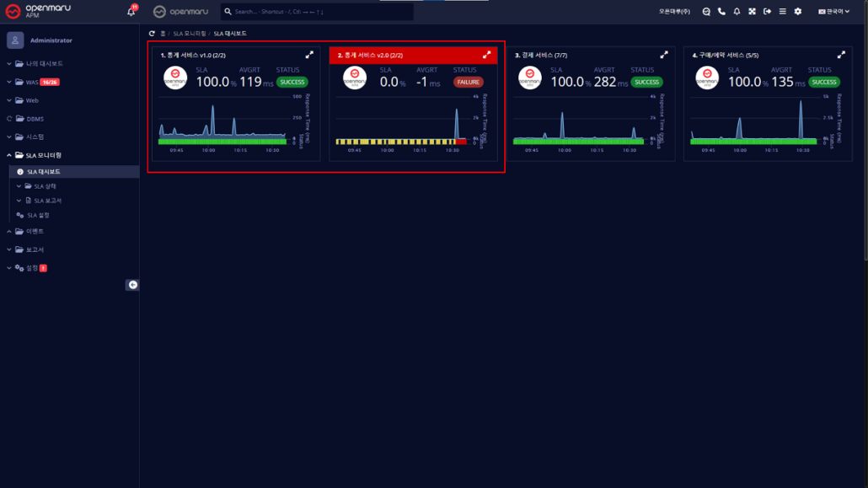Enter fullscreen mode from the top bar
The width and height of the screenshot is (868, 488).
click(x=752, y=11)
